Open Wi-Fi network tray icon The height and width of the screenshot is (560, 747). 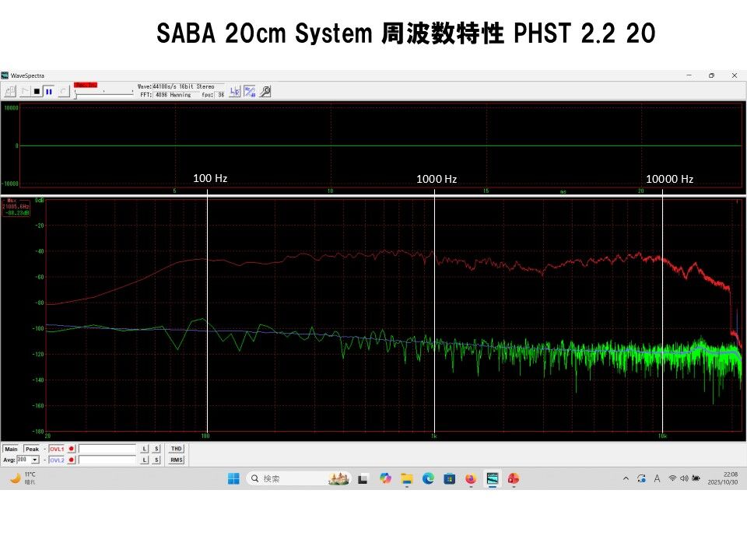pyautogui.click(x=672, y=478)
